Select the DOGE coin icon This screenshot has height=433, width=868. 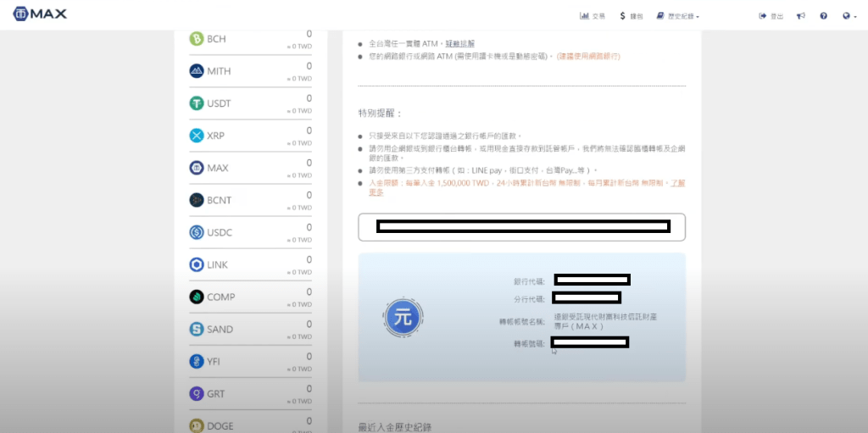click(x=197, y=426)
